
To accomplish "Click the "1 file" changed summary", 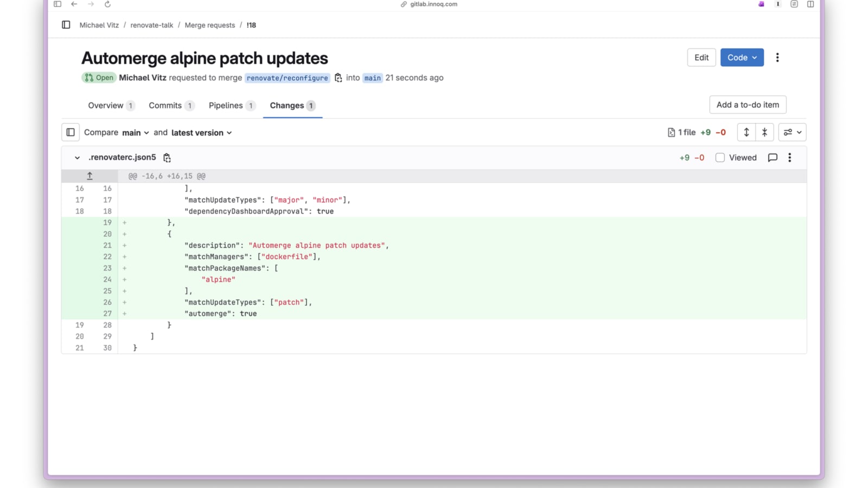I will pyautogui.click(x=682, y=132).
